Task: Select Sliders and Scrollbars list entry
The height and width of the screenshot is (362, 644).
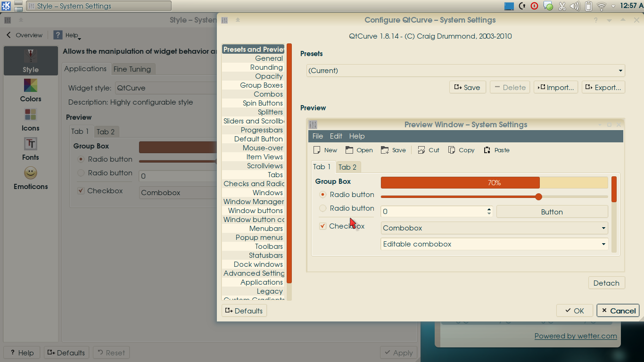Action: pos(253,121)
